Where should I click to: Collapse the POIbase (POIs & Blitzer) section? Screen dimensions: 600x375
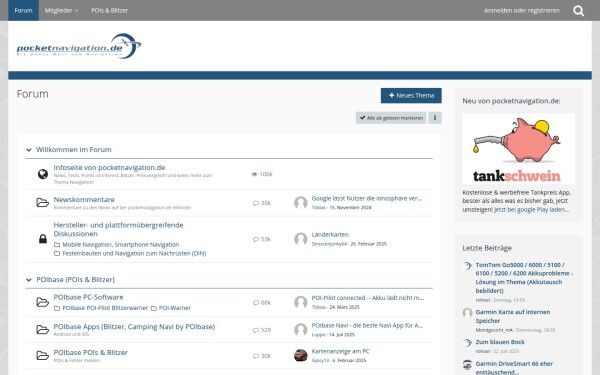pyautogui.click(x=29, y=280)
